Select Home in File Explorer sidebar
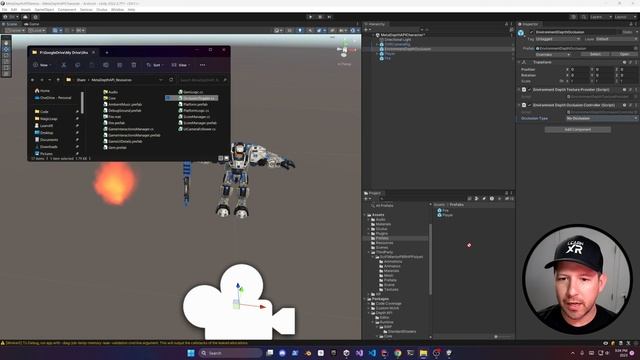 (x=42, y=91)
